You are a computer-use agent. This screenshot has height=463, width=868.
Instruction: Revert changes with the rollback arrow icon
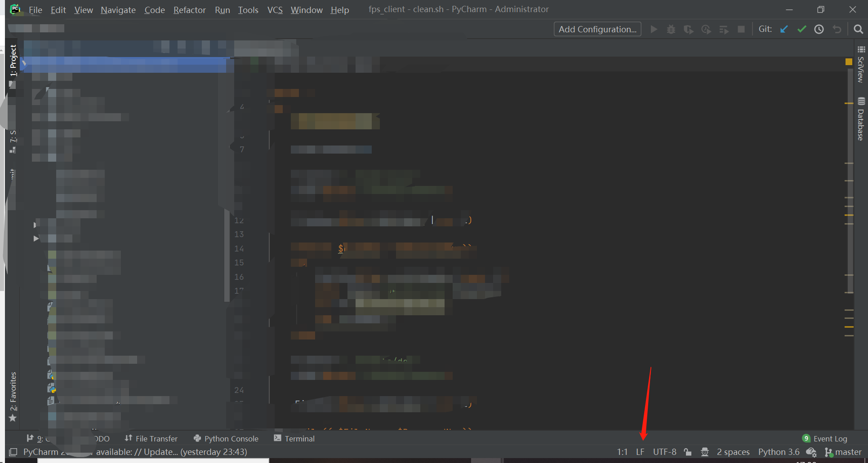point(837,29)
